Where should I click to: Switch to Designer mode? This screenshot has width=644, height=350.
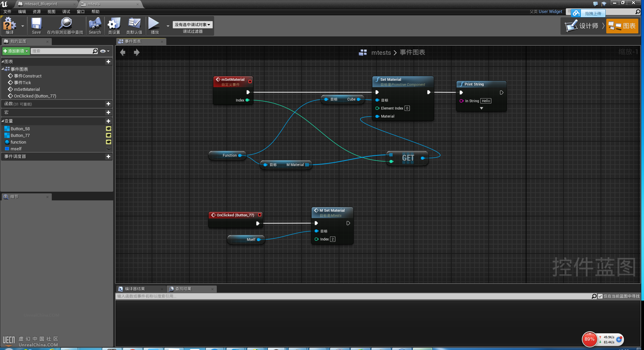tap(582, 26)
